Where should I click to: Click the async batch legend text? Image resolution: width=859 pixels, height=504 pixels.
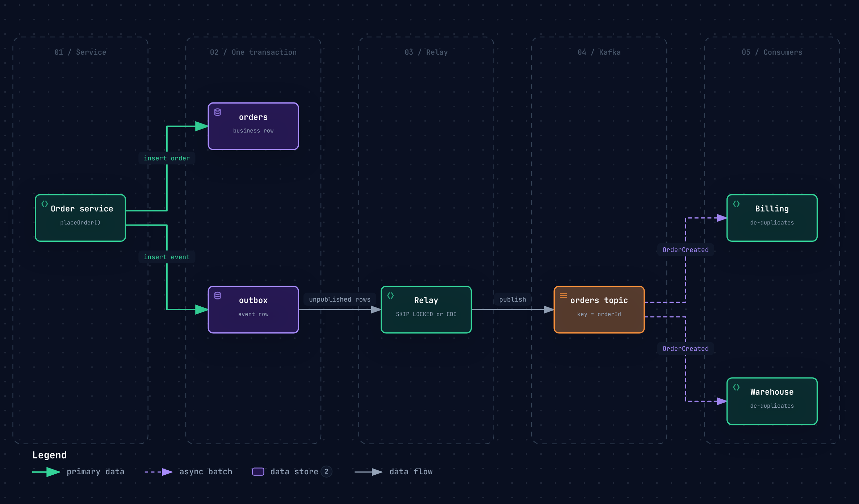pos(206,472)
